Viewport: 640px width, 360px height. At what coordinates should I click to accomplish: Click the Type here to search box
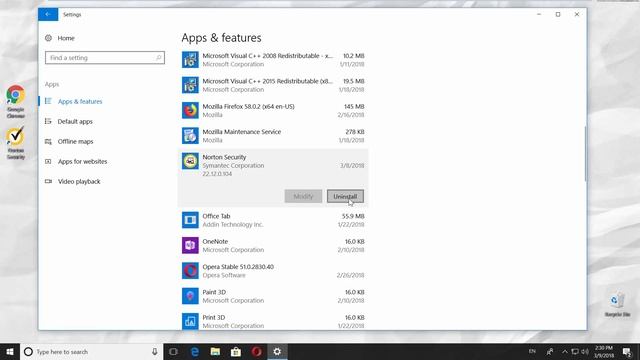91,351
